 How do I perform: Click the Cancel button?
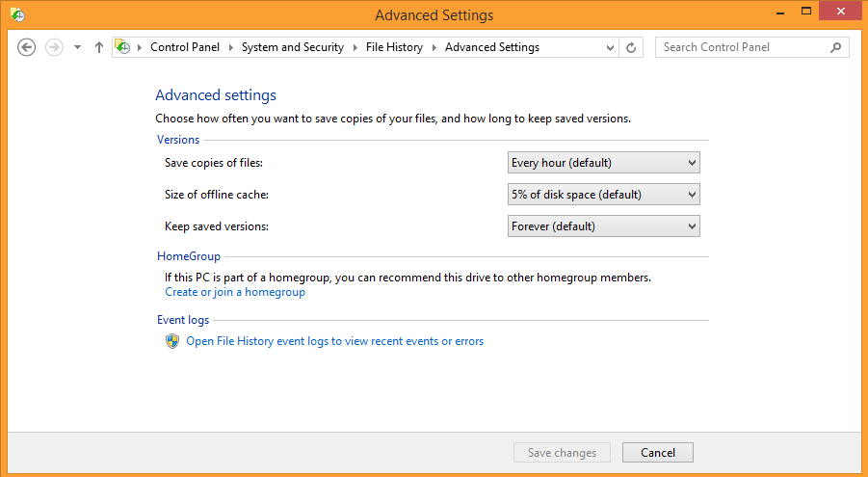(x=658, y=453)
